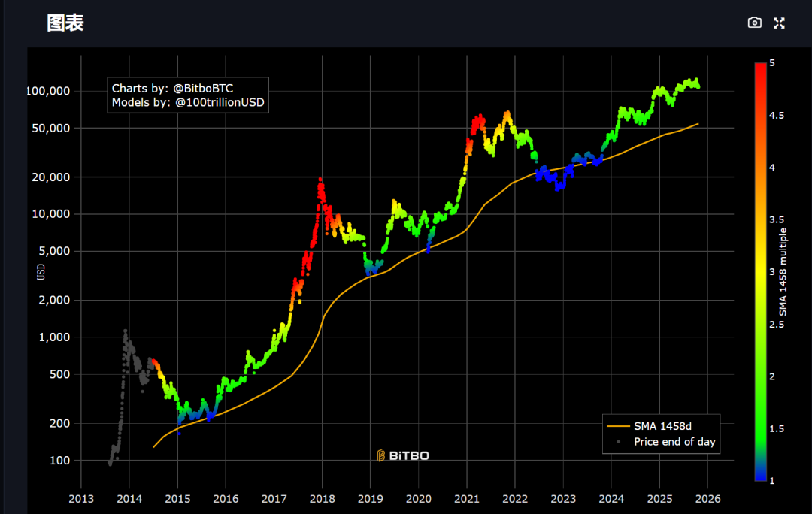Click the 图表 heading
This screenshot has height=514, width=812.
pos(65,23)
